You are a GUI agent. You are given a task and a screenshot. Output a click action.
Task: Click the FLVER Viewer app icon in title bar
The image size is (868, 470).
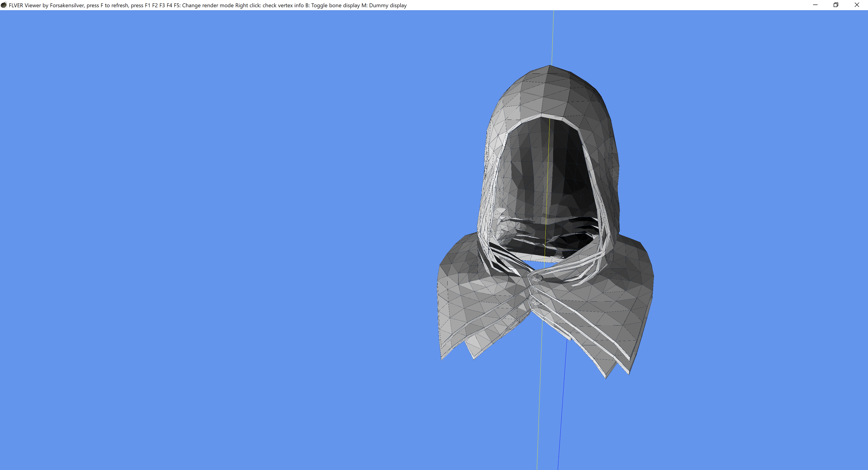4,5
